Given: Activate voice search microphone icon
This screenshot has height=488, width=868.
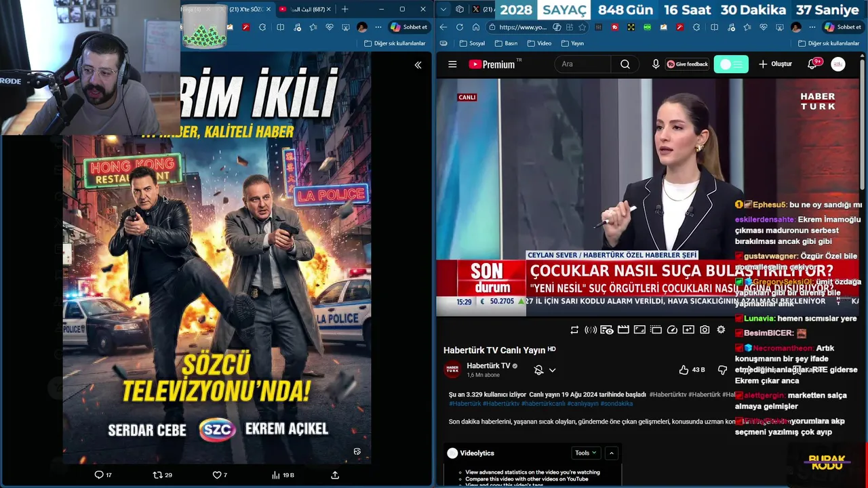Looking at the screenshot, I should (x=656, y=64).
